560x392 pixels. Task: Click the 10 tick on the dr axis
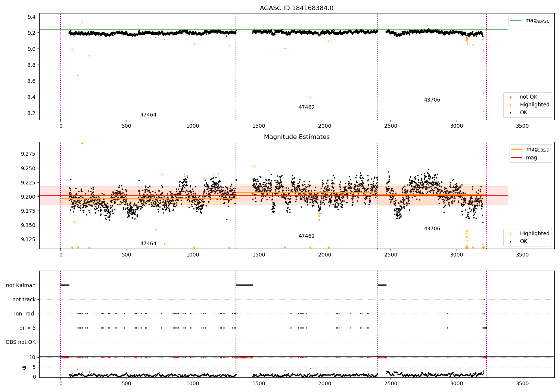coord(32,358)
